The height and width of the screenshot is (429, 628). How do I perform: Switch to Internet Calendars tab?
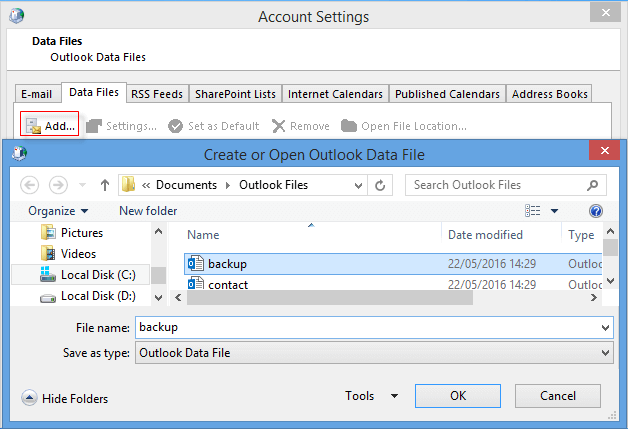(335, 94)
